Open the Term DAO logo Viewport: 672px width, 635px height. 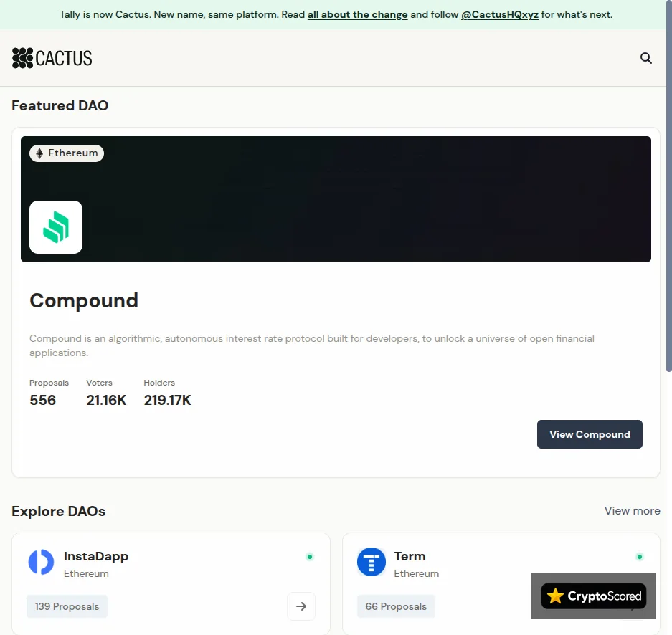pos(372,562)
